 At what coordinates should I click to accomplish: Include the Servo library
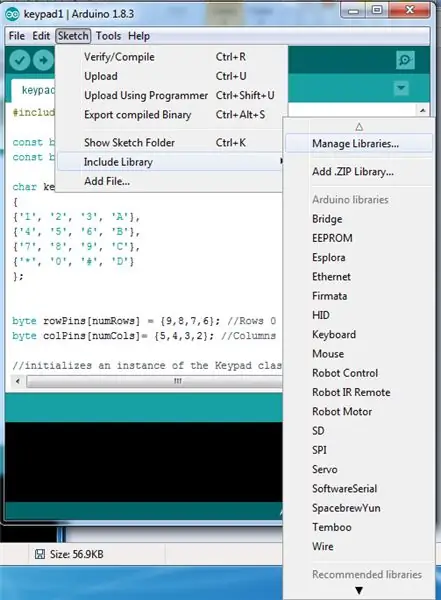pos(359,469)
